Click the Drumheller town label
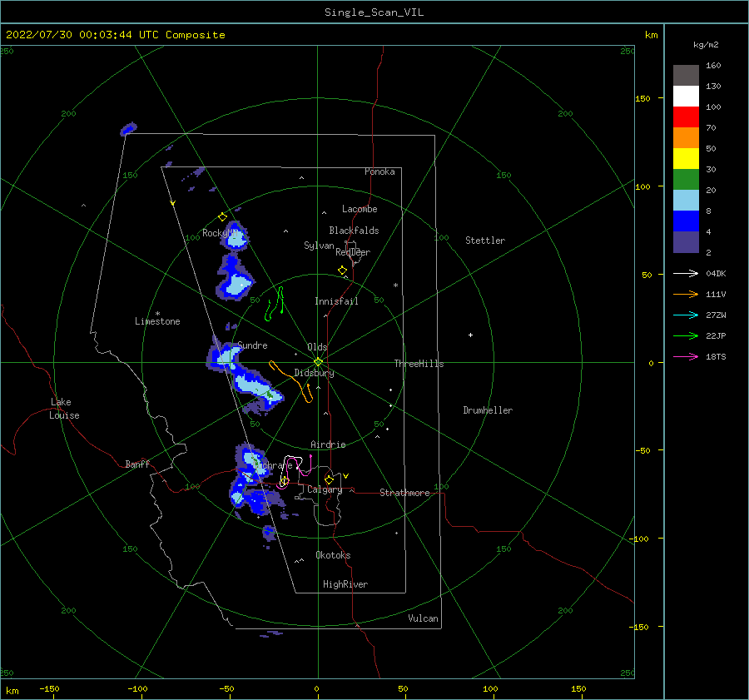749x700 pixels. pyautogui.click(x=488, y=410)
